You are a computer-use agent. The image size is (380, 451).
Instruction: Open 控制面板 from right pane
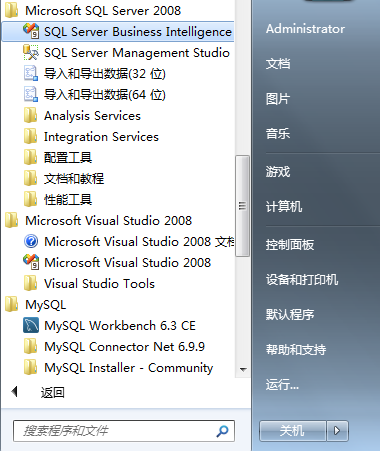click(290, 245)
